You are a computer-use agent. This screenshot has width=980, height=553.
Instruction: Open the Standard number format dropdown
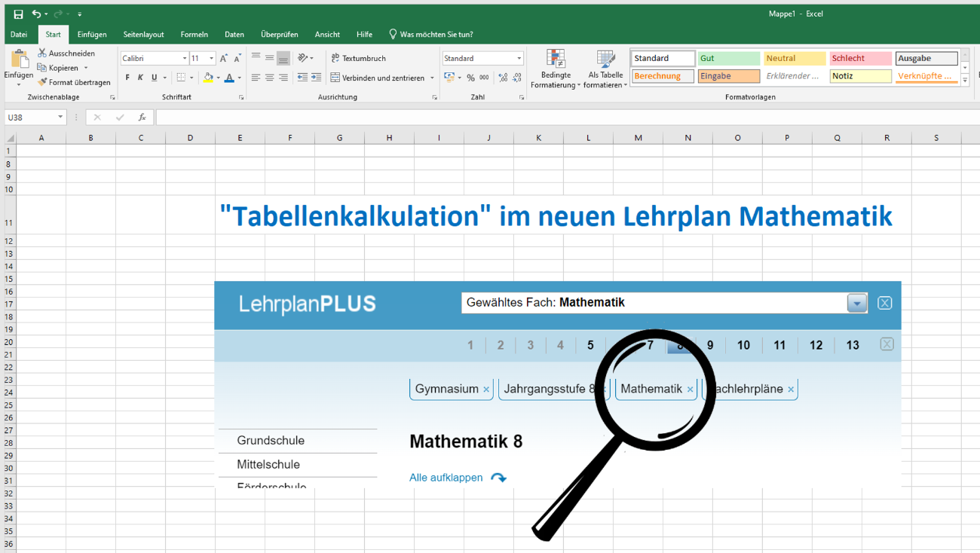[x=519, y=58]
